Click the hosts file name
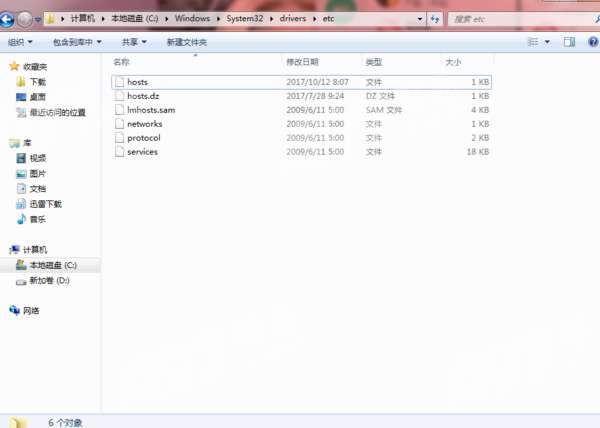600x428 pixels. 137,82
